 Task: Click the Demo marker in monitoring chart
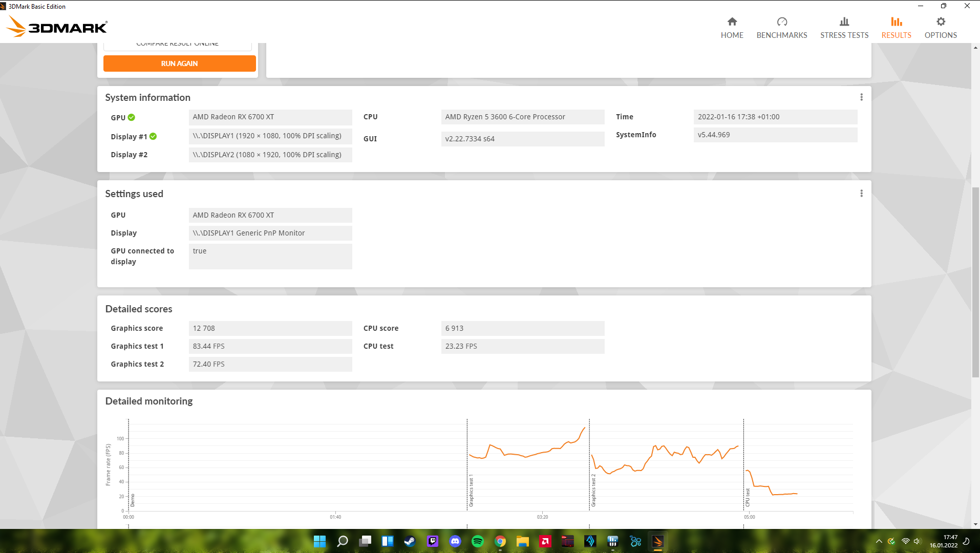[133, 500]
